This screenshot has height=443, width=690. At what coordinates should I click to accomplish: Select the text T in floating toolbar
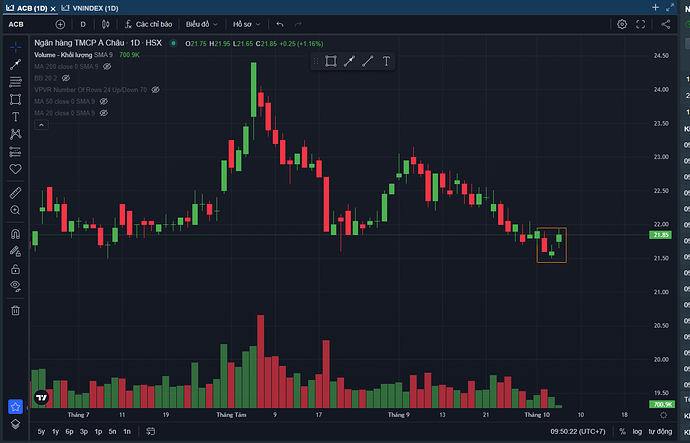(x=386, y=61)
